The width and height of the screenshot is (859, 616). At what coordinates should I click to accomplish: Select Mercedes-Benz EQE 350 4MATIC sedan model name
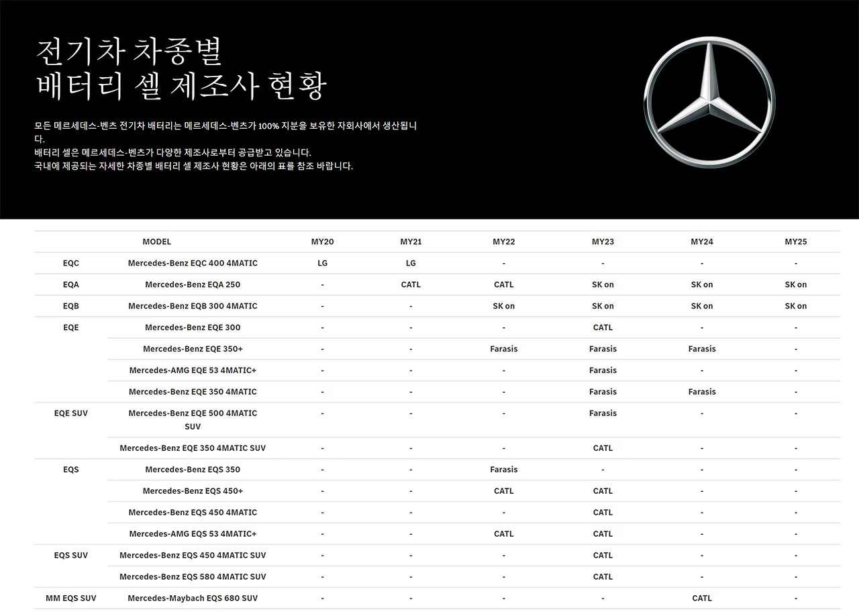tap(193, 392)
